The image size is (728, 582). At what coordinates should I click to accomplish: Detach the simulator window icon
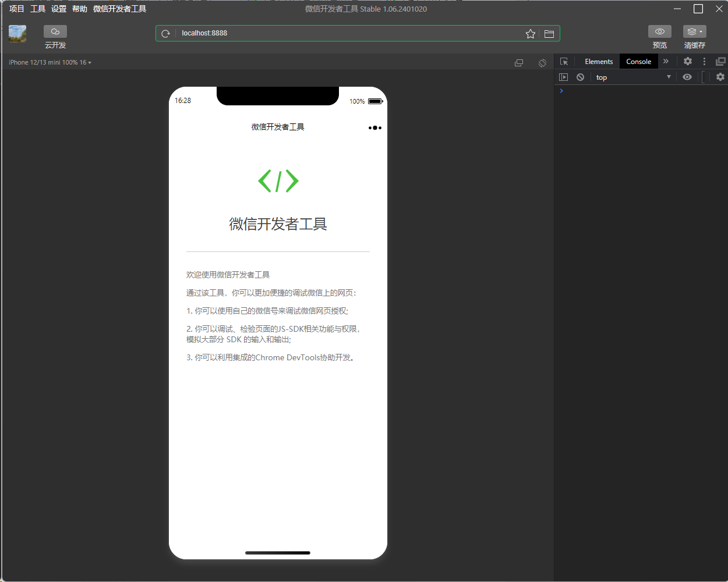tap(519, 63)
